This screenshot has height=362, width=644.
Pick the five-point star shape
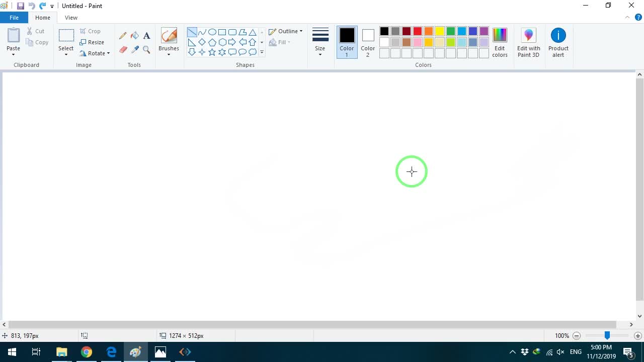pos(212,52)
